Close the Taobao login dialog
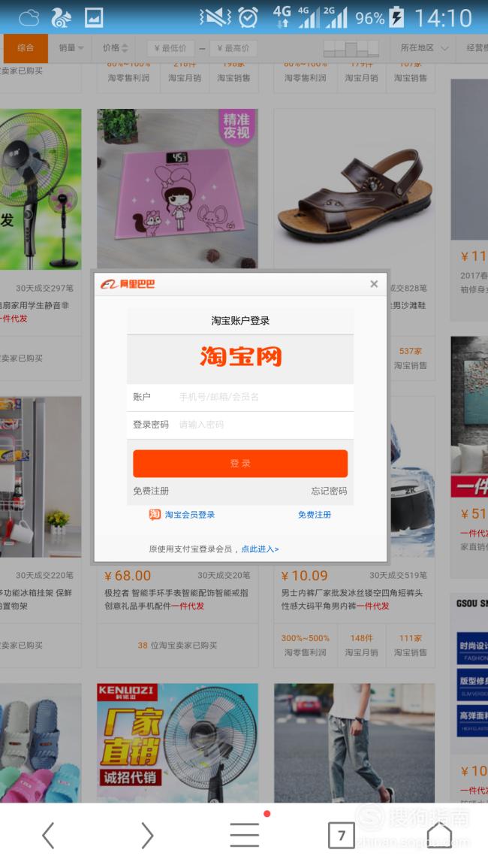 [x=374, y=284]
